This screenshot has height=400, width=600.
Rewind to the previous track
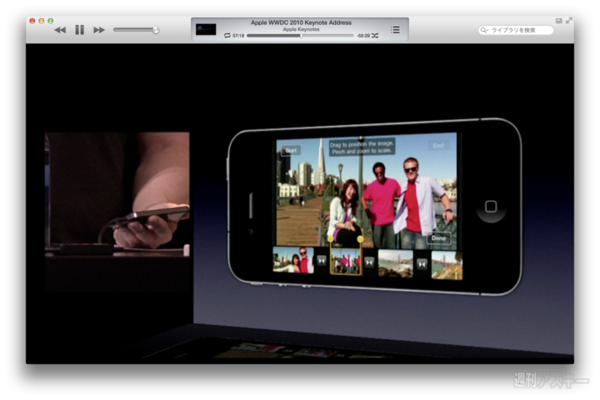tap(60, 30)
